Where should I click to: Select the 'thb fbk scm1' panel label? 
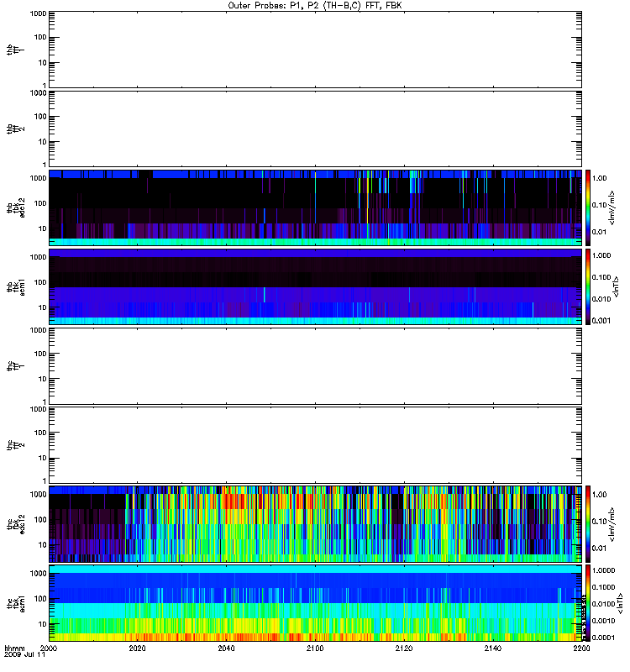pos(15,286)
